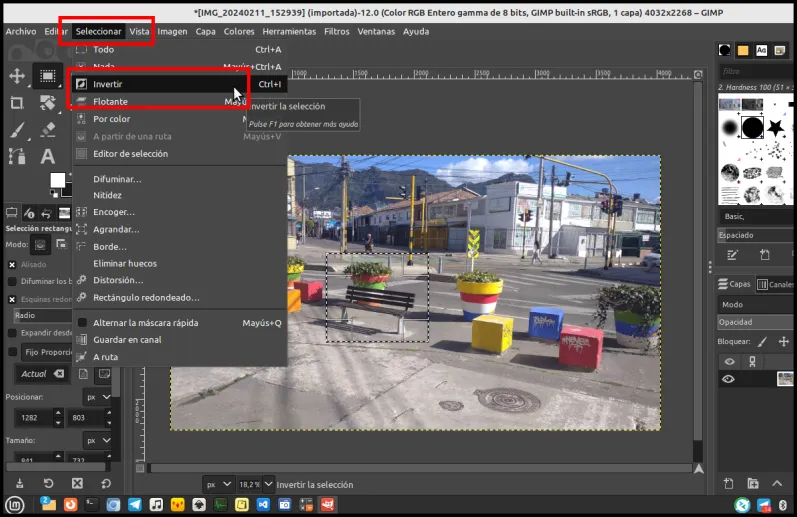The image size is (797, 517).
Task: Increase Posicionar X value 1282 stepper
Action: point(58,413)
